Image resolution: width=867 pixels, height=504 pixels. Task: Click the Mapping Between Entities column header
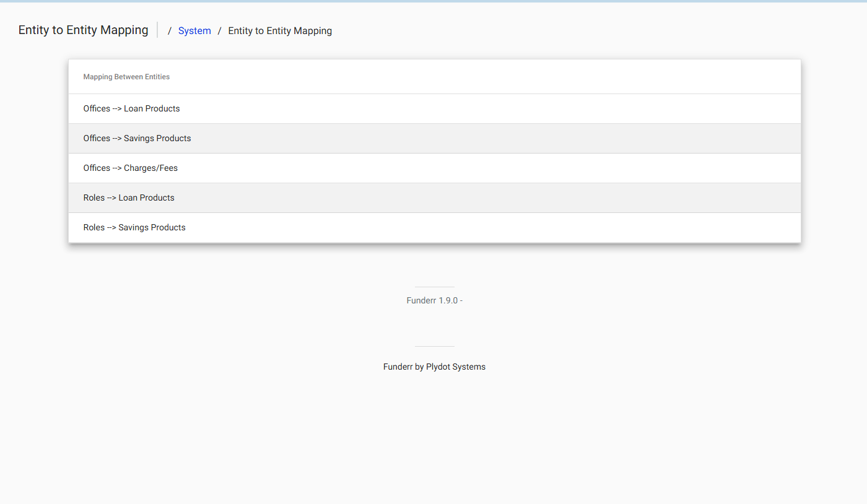click(126, 77)
